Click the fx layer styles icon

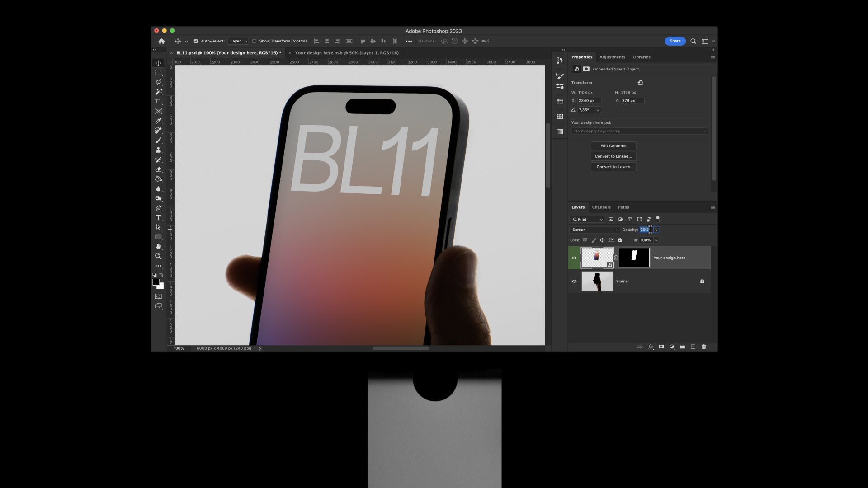point(651,347)
